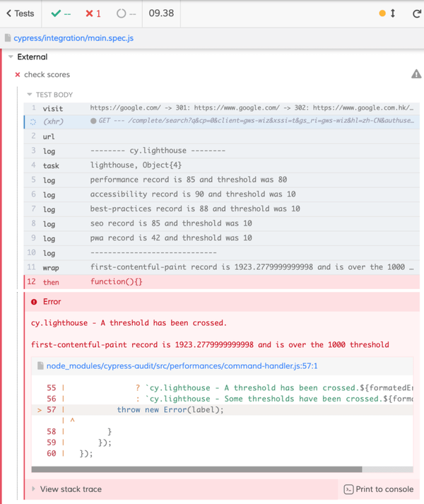Click the file icon beside command-handler.js link
Viewport: 424px width, 504px height.
[x=40, y=365]
